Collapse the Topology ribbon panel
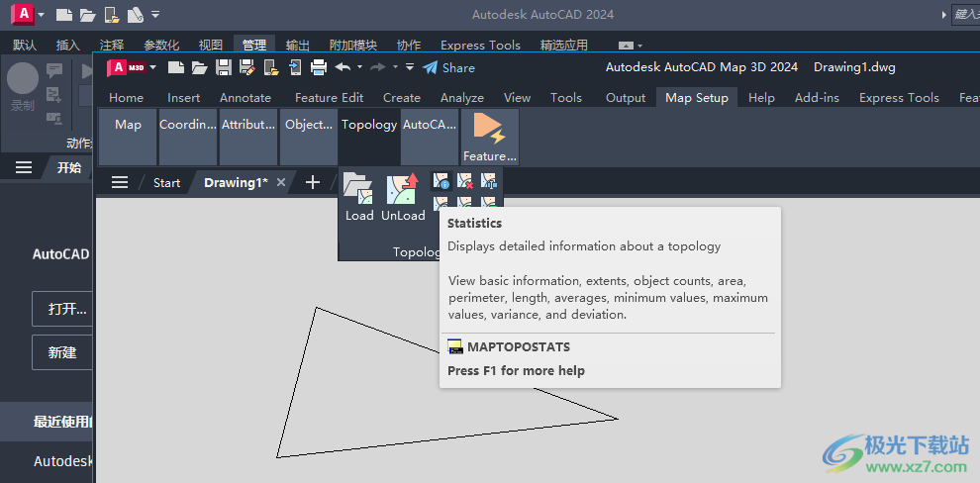The height and width of the screenshot is (483, 980). (x=369, y=137)
